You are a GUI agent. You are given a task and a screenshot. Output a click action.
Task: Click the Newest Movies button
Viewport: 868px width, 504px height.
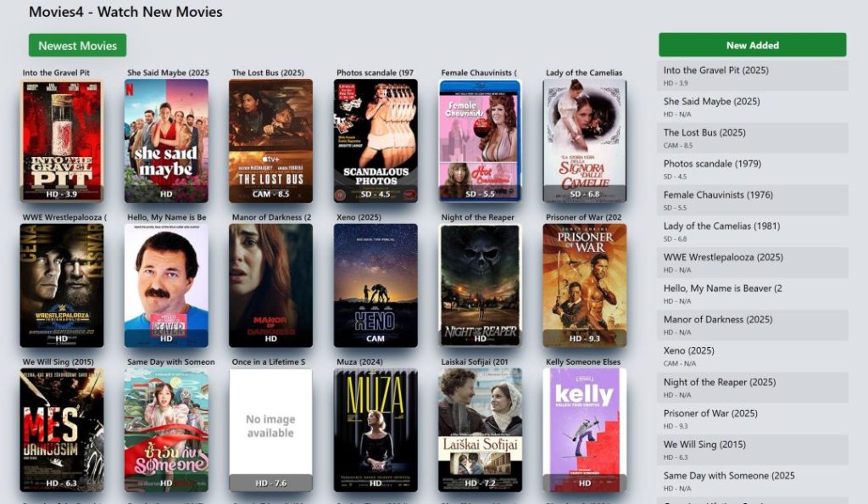pyautogui.click(x=77, y=46)
